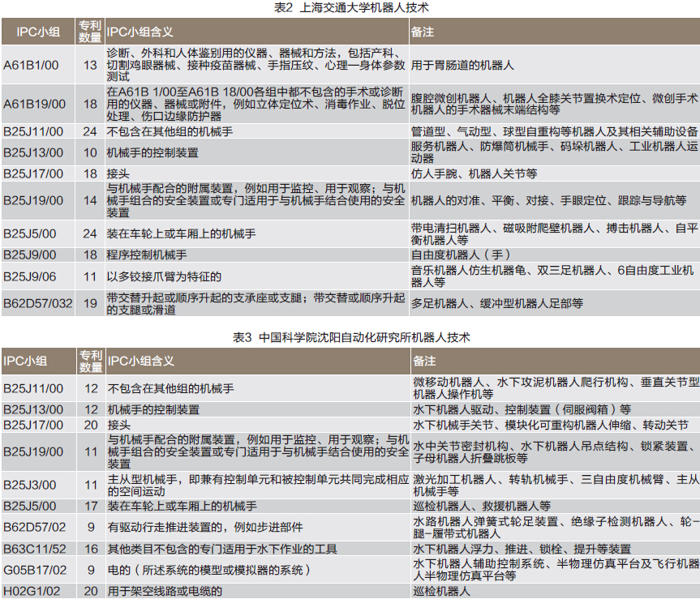Viewport: 700px width, 599px height.
Task: Click the title '表2 上海交通大学机器人技术'
Action: [x=351, y=7]
